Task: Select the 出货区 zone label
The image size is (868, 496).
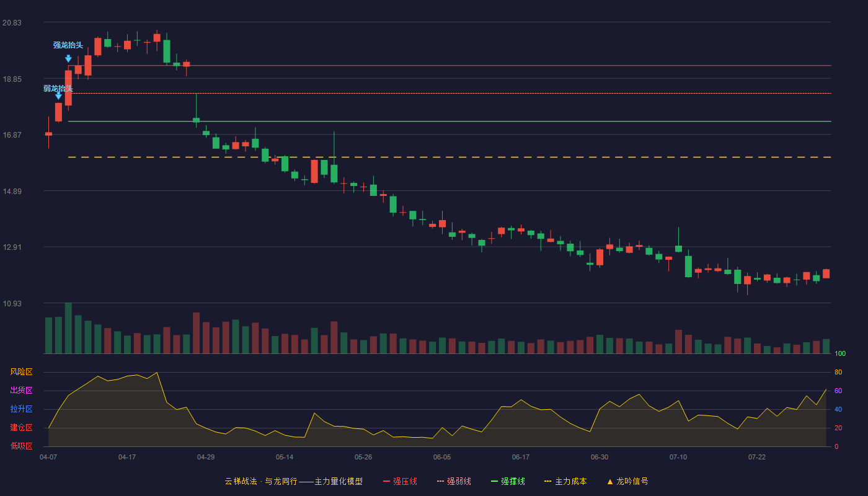Action: [x=21, y=391]
